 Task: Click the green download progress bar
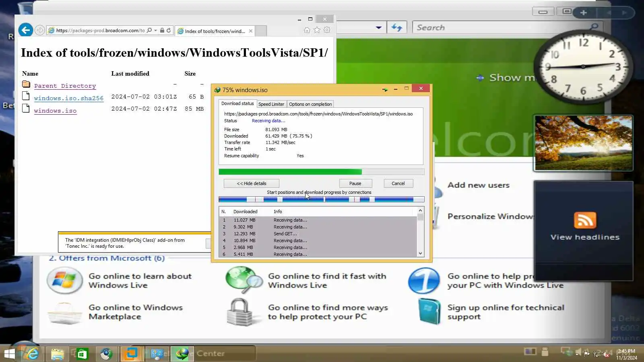point(321,172)
